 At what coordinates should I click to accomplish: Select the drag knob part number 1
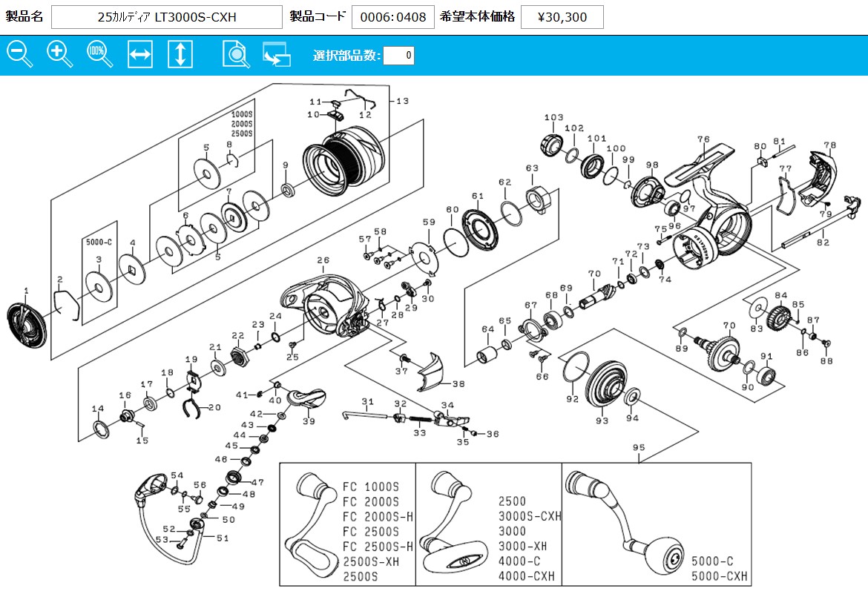coord(27,326)
